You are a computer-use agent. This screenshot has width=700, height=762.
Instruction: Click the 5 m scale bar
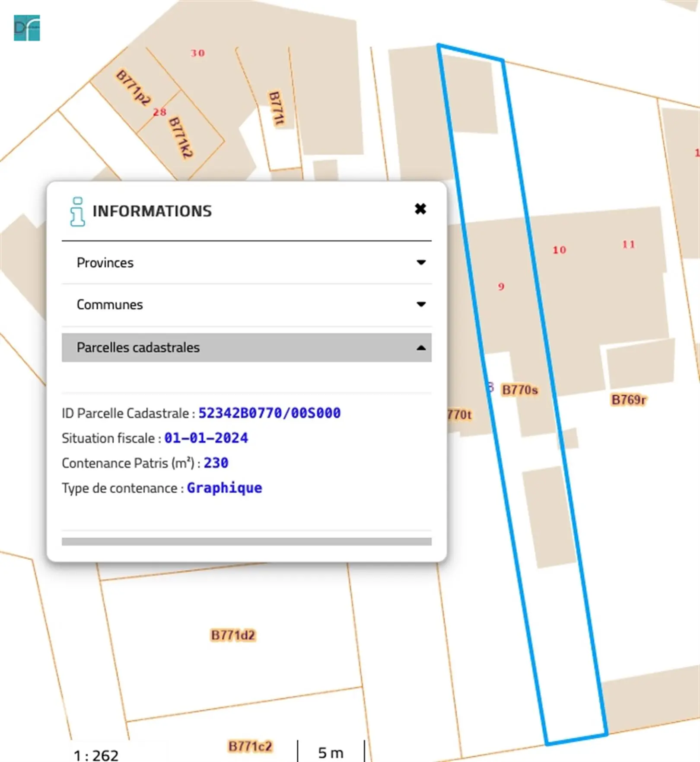click(331, 753)
